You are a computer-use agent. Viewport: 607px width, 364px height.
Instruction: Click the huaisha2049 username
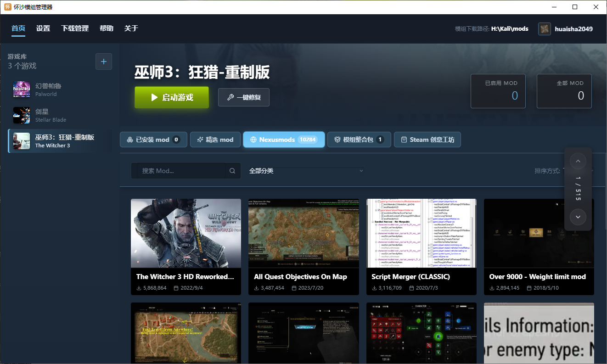tap(573, 29)
